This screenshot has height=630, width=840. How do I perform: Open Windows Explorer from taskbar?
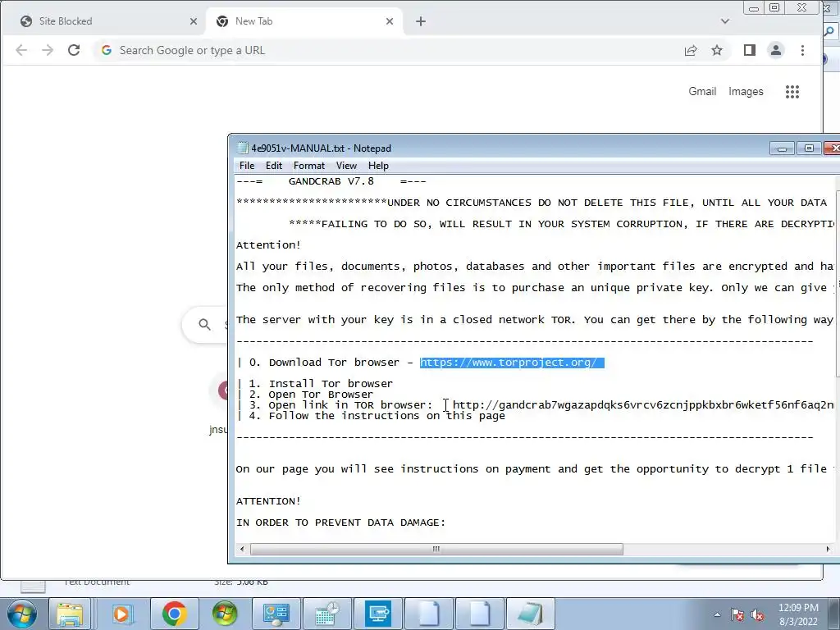[x=71, y=614]
